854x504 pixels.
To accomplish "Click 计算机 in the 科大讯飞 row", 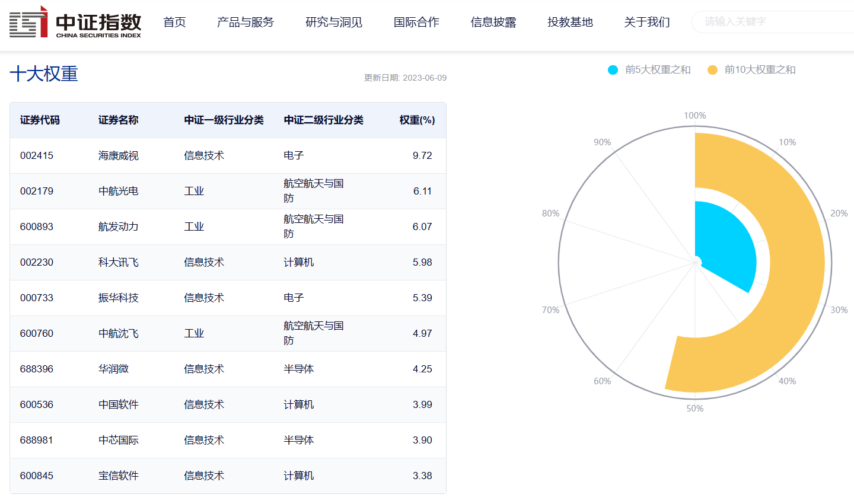I will click(x=298, y=262).
